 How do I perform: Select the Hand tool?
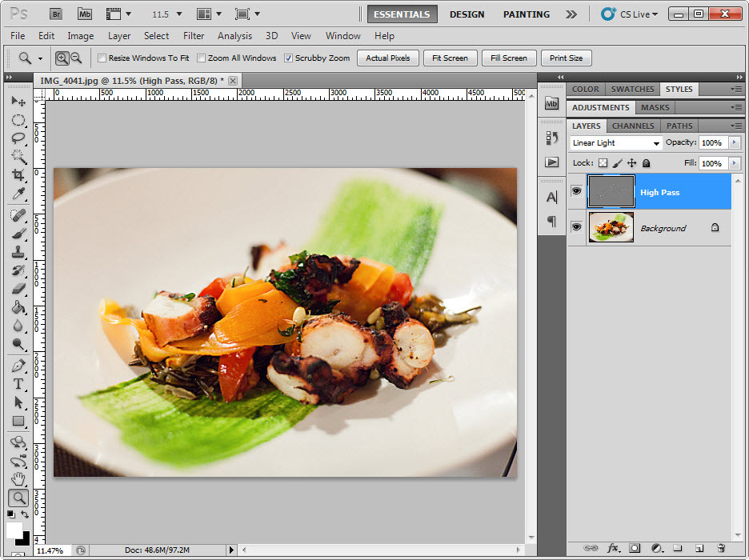18,478
